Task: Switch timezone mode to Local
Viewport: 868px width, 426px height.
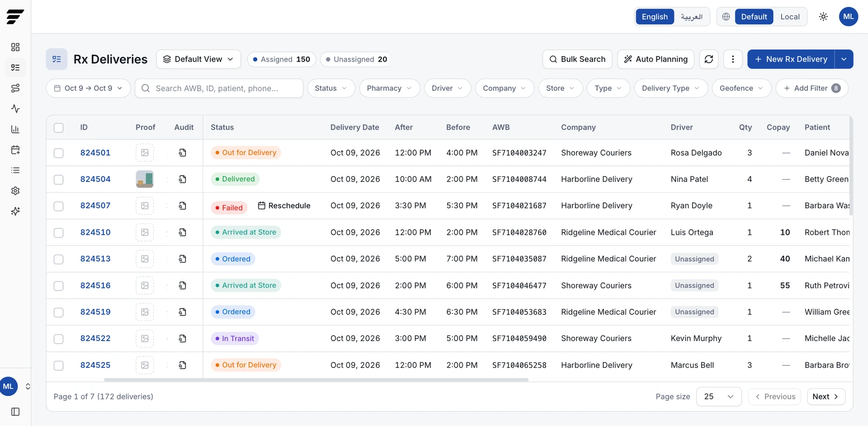Action: point(790,16)
